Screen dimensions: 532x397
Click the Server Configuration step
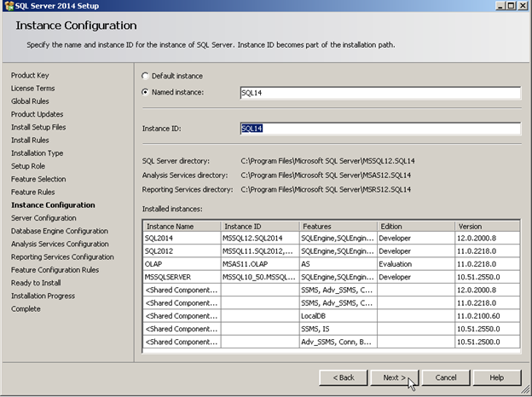click(43, 218)
